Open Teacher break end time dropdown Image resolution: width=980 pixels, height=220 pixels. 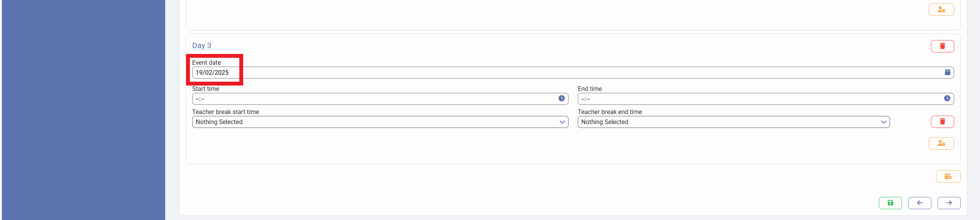pyautogui.click(x=733, y=122)
